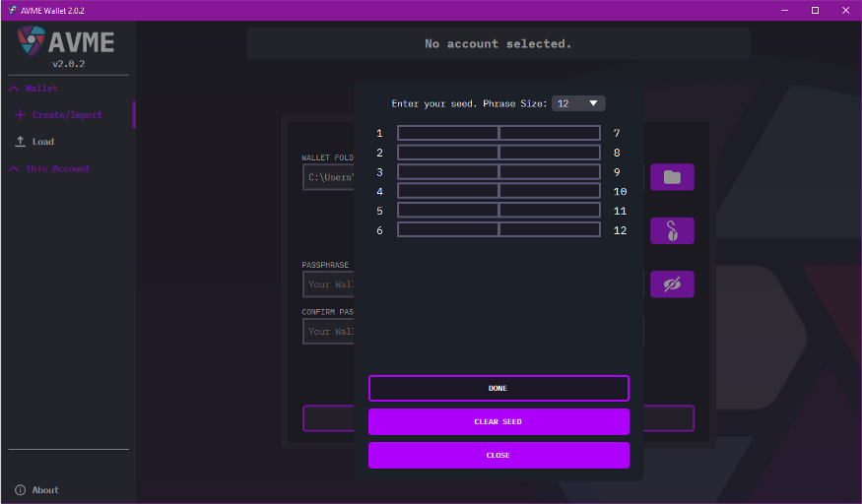This screenshot has width=862, height=504.
Task: Focus seed word field number 3
Action: tap(447, 172)
